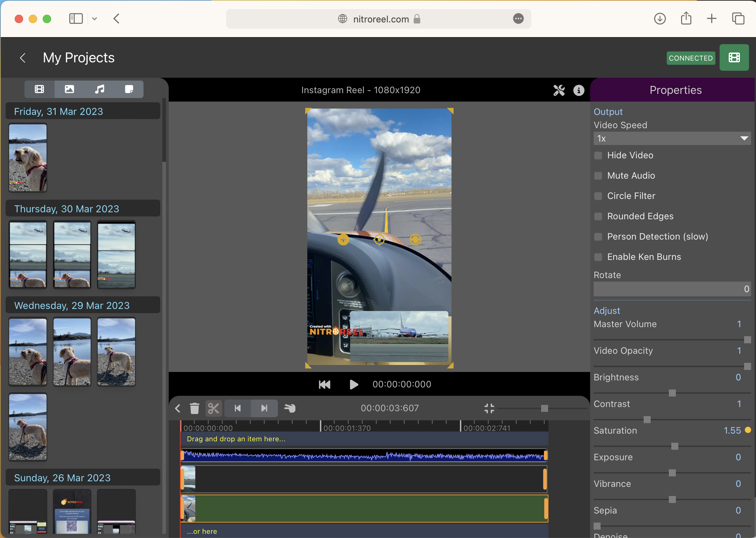Open Safari downloads icon

point(660,19)
